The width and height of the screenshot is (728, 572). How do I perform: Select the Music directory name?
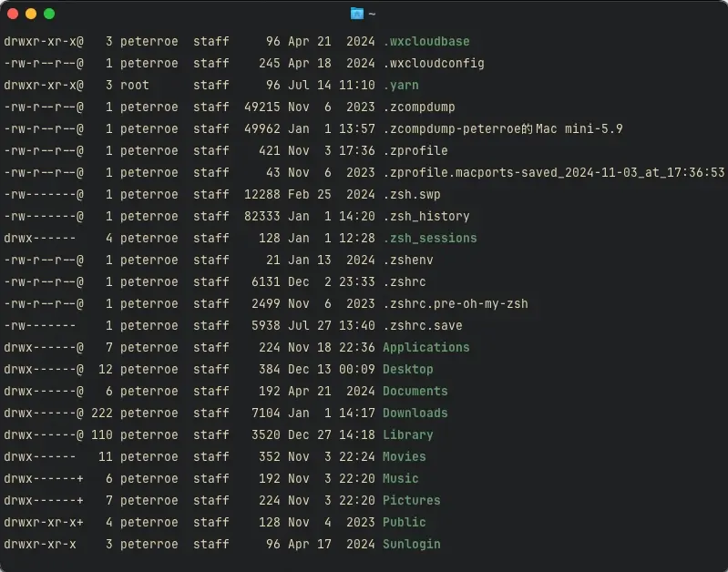(400, 478)
